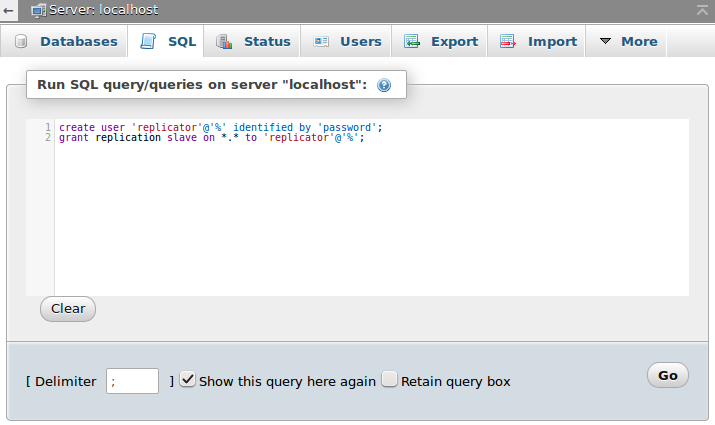Focus the Delimiter input field
The image size is (715, 425).
[132, 381]
